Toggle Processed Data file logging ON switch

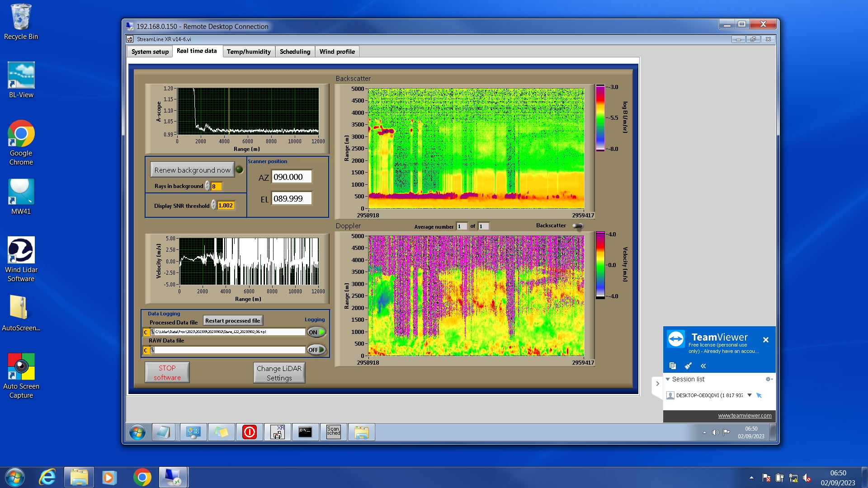[316, 332]
